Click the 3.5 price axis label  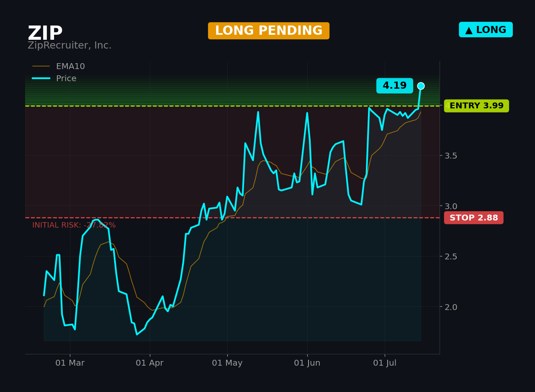(x=451, y=156)
